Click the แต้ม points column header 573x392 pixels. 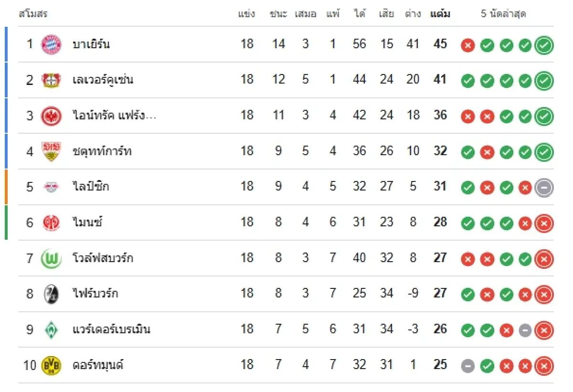[440, 14]
